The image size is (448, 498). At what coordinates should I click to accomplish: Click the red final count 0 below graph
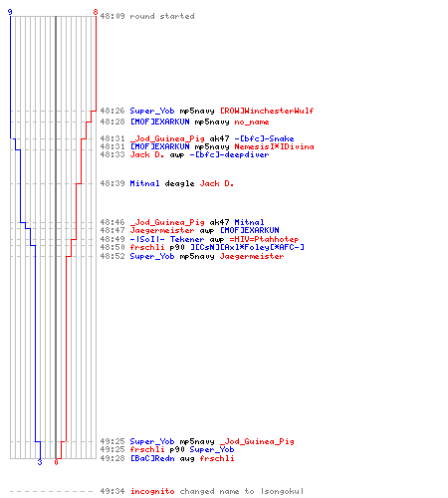56,462
